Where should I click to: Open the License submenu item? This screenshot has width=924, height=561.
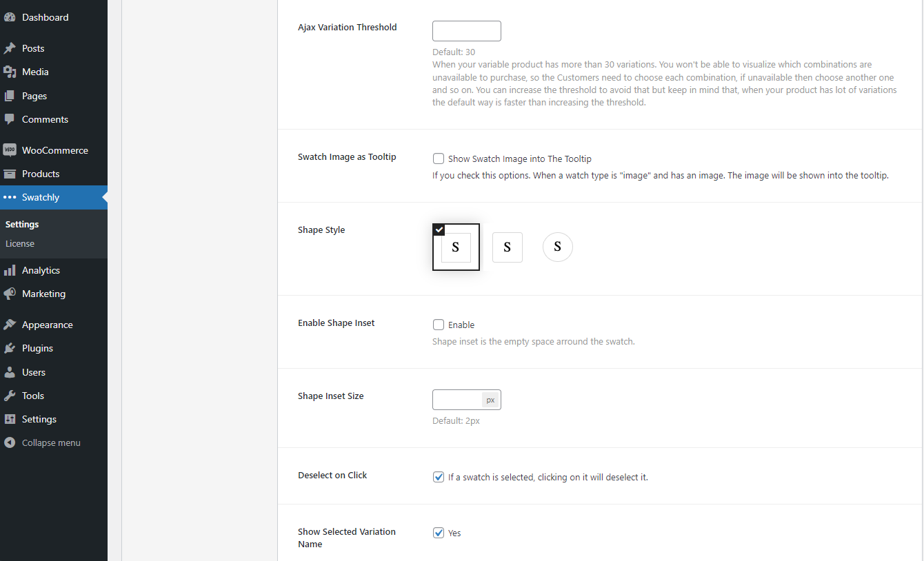click(x=20, y=243)
